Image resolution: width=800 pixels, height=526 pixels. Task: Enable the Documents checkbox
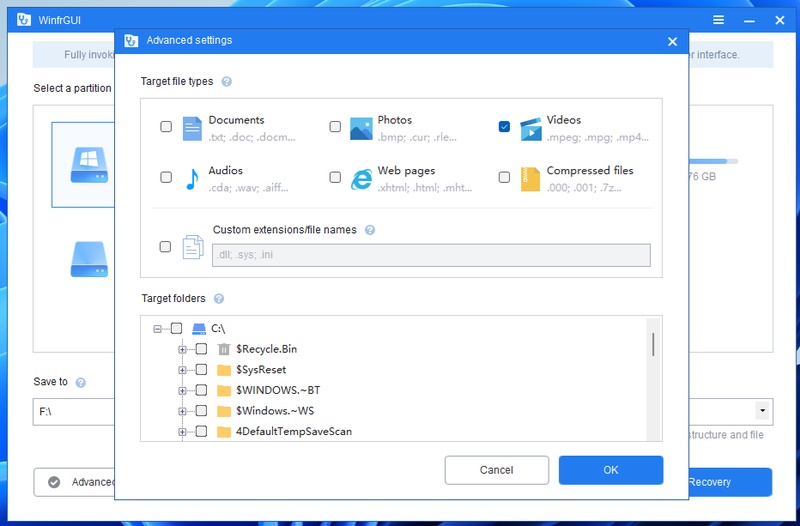coord(166,127)
